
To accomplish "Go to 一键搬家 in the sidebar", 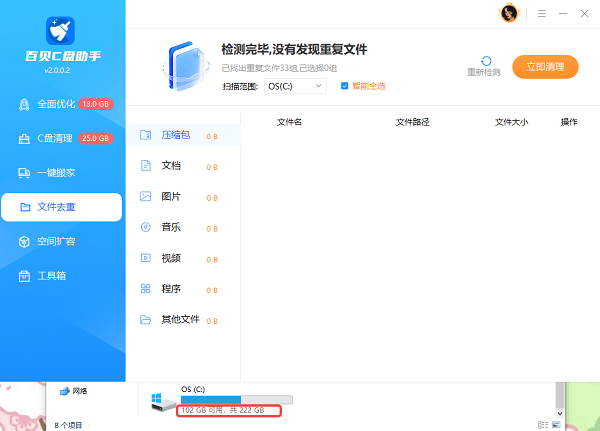I will (62, 173).
